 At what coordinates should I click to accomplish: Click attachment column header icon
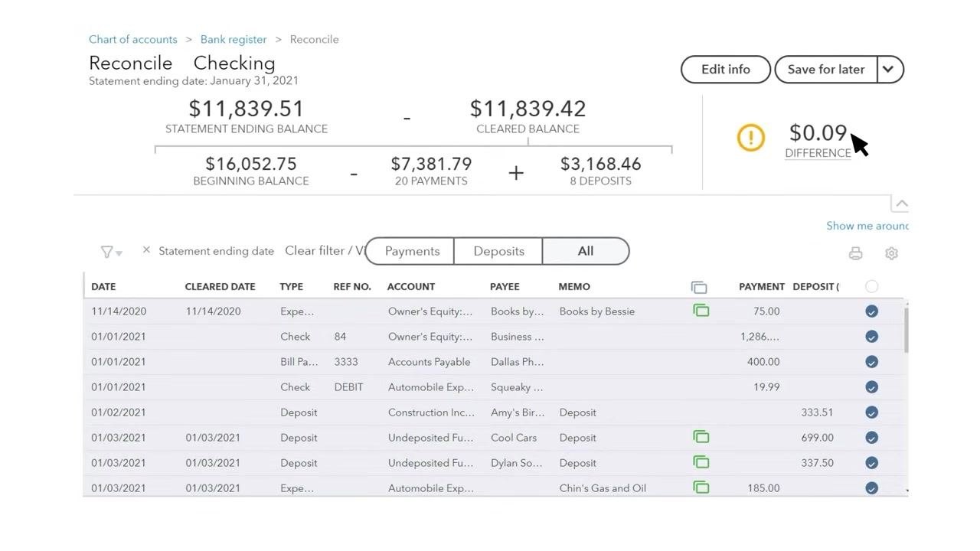pyautogui.click(x=699, y=287)
